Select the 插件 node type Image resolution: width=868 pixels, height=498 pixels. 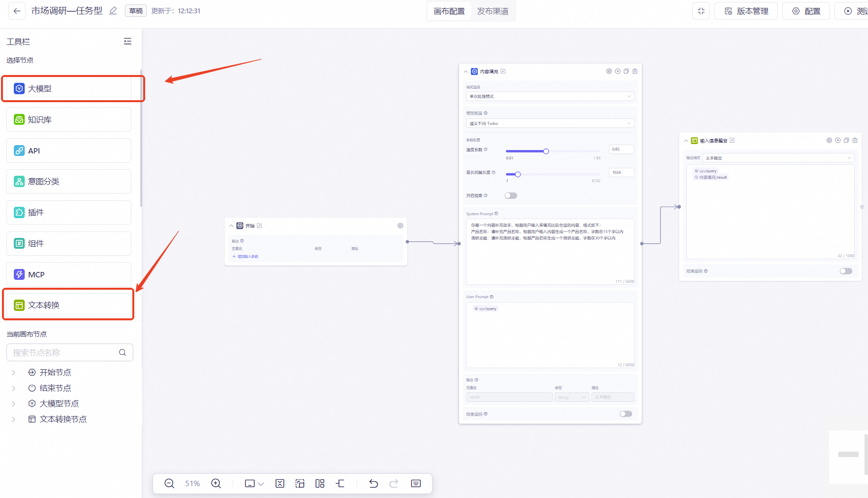69,212
